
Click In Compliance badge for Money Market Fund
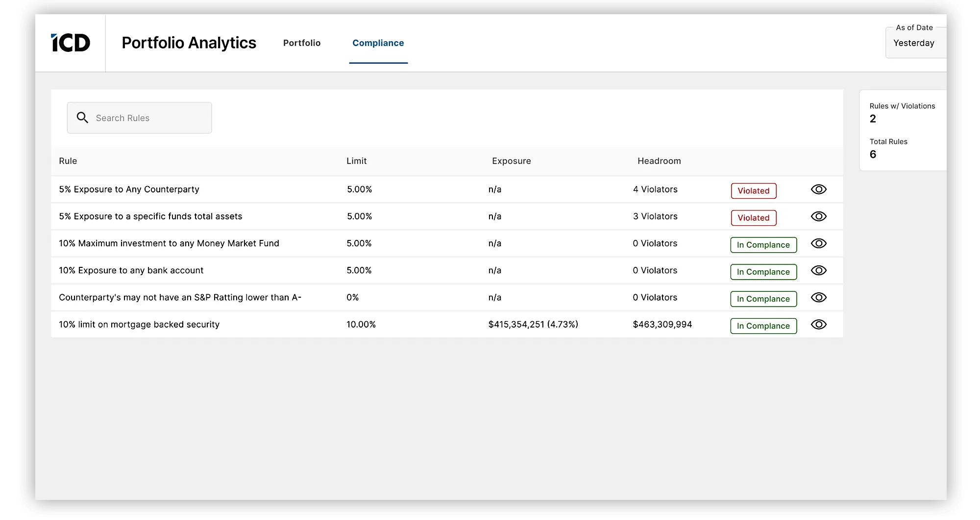pyautogui.click(x=763, y=245)
